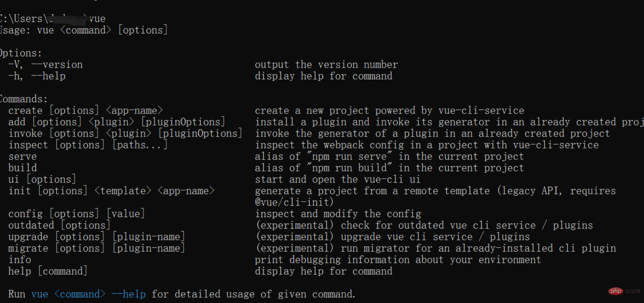Click the 'create [options] <app-name>' command entry
The height and width of the screenshot is (303, 644).
85,111
